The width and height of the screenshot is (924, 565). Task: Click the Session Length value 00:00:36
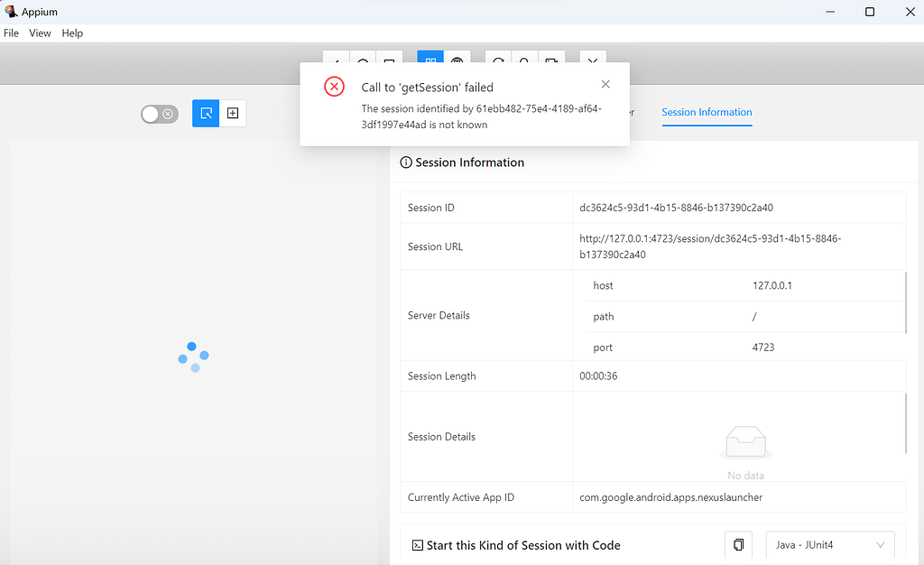598,375
